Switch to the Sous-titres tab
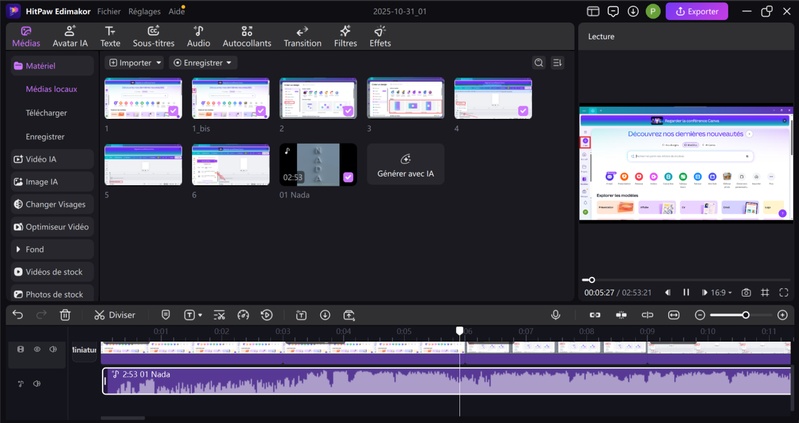799x423 pixels. (153, 37)
